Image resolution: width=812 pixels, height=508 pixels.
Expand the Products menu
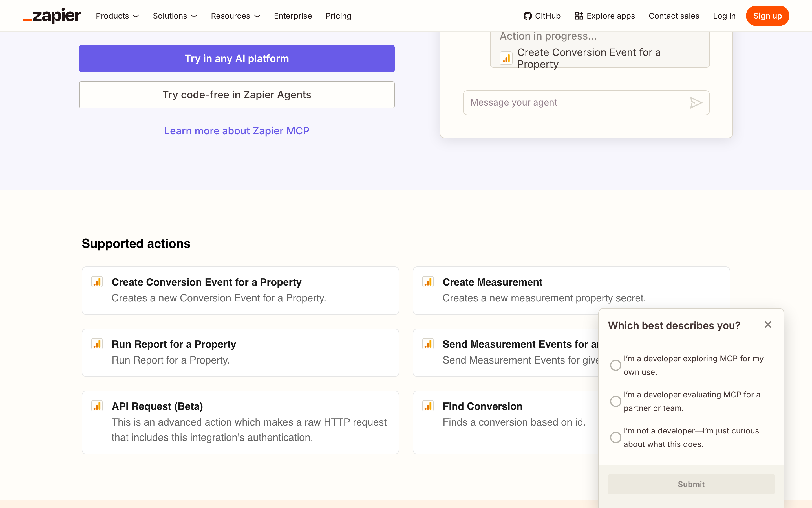118,16
